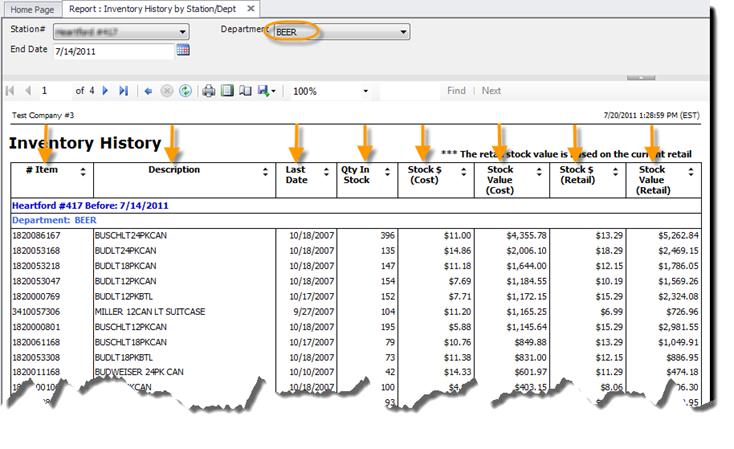
Task: Open End Date calendar picker
Action: click(x=183, y=49)
